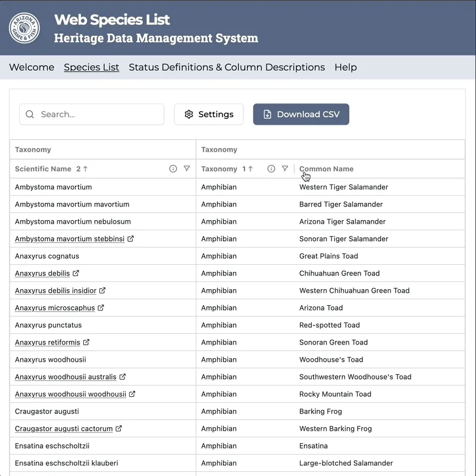Open the Settings panel
This screenshot has width=476, height=476.
[x=209, y=114]
